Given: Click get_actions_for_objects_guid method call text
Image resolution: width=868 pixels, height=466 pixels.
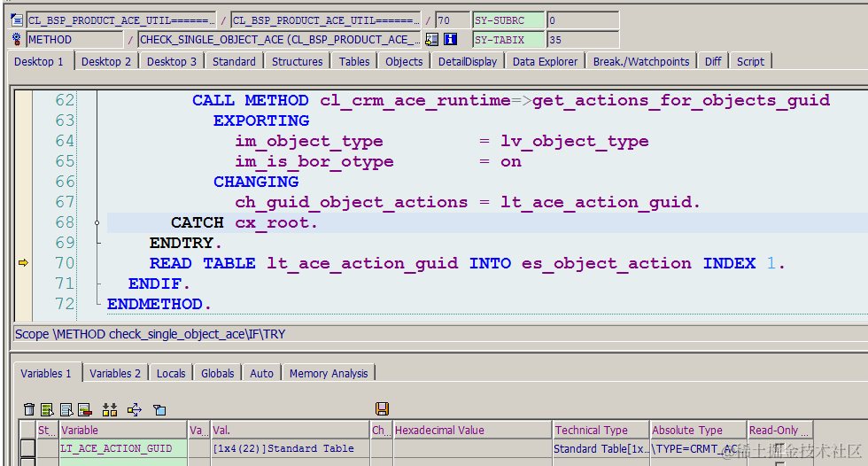Looking at the screenshot, I should coord(681,101).
